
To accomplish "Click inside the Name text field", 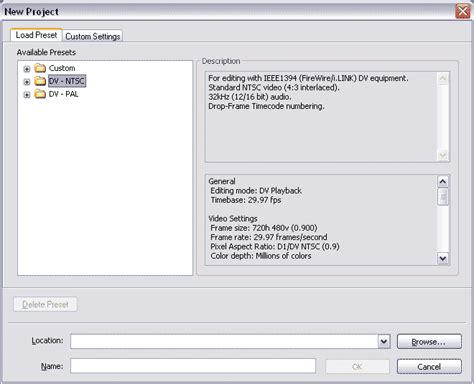I will tap(193, 366).
